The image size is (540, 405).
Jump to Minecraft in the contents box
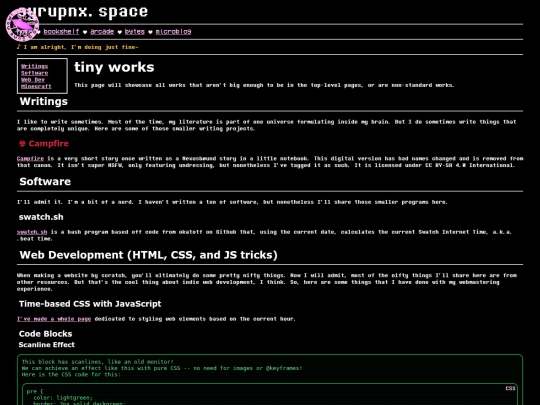pyautogui.click(x=36, y=86)
